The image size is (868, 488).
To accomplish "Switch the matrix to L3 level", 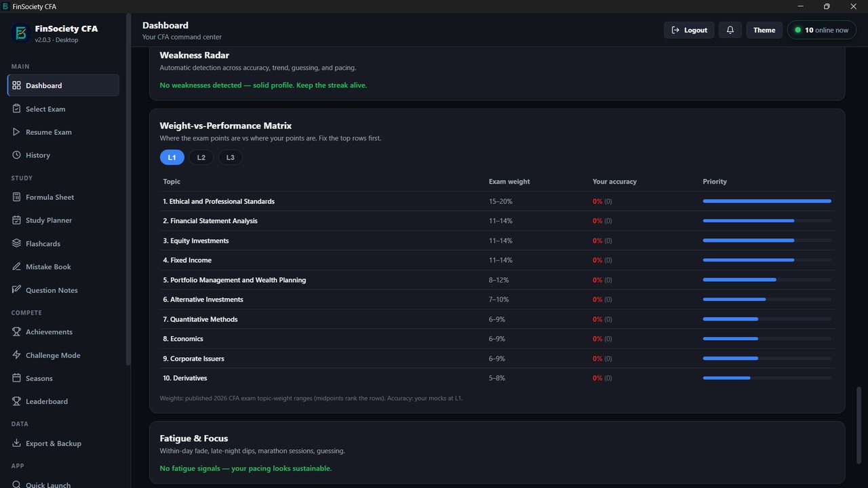I will 231,157.
